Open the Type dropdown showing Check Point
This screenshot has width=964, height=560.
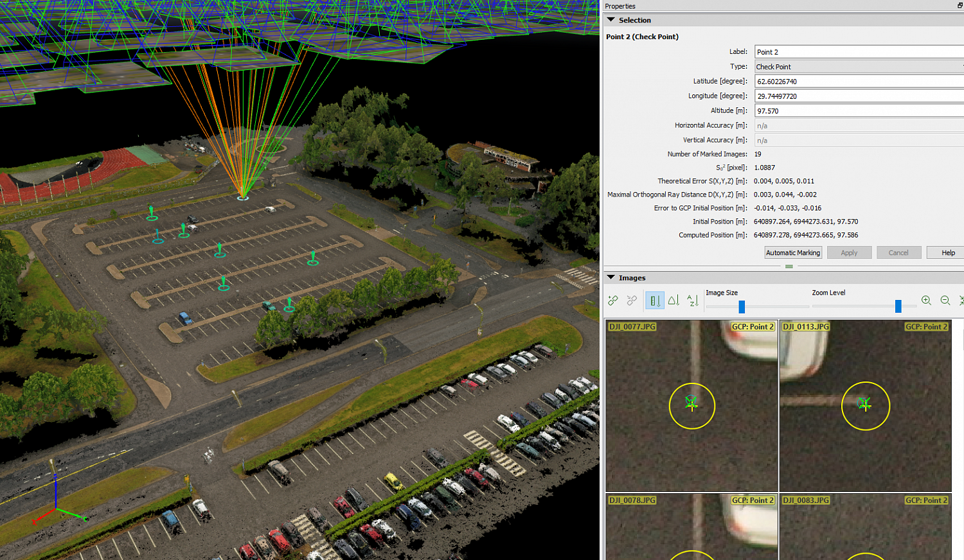click(x=858, y=66)
